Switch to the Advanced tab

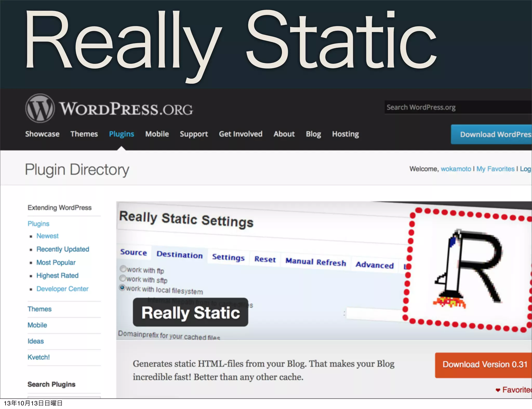375,265
